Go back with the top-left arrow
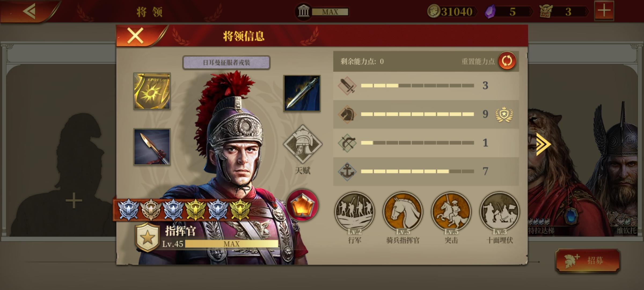The width and height of the screenshot is (644, 290). (29, 11)
